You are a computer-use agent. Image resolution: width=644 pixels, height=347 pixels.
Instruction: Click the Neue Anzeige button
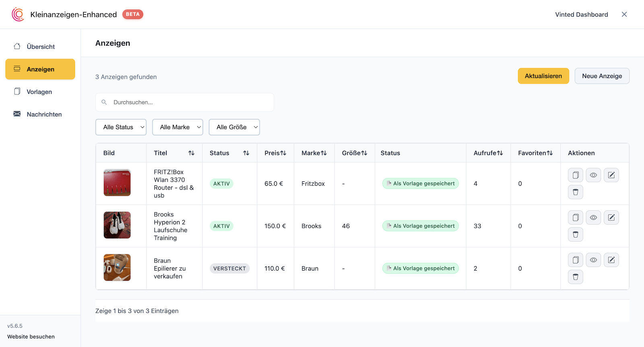pos(602,76)
